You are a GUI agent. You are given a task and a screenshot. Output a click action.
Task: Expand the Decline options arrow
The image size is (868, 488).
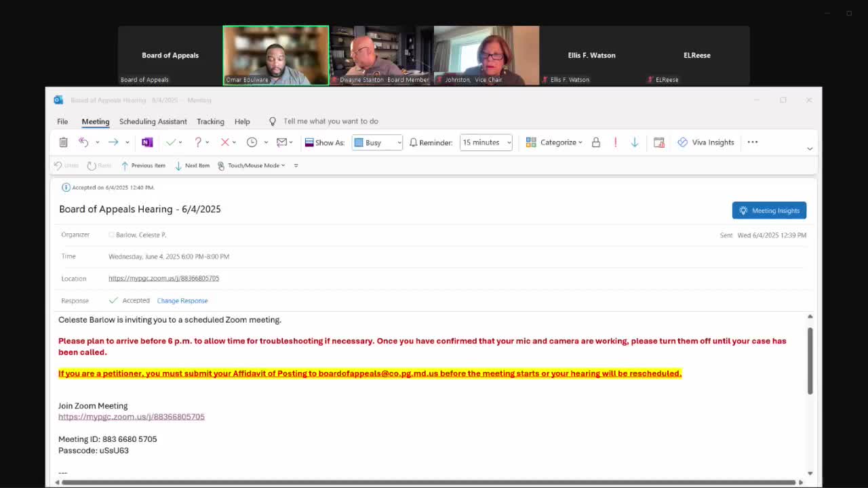(x=234, y=142)
